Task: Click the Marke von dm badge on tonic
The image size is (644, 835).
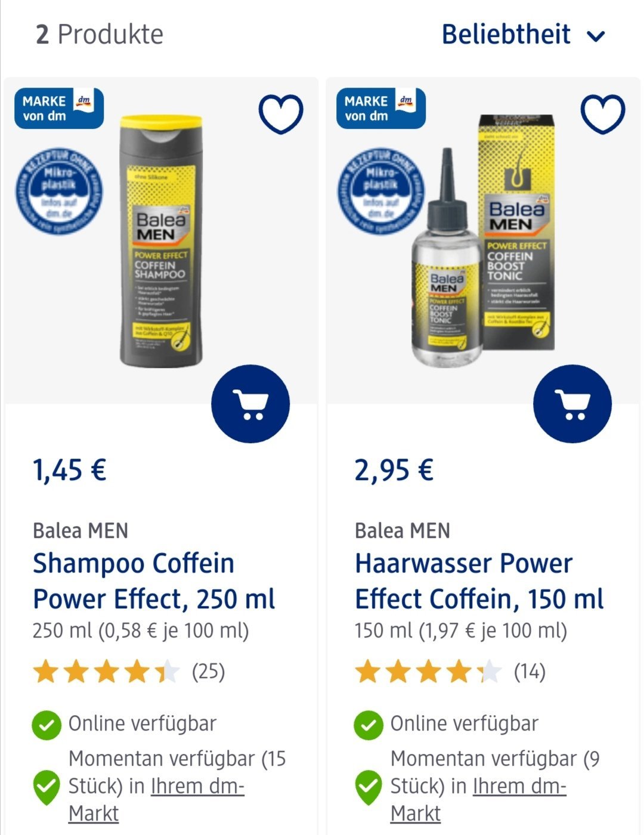Action: pos(381,108)
